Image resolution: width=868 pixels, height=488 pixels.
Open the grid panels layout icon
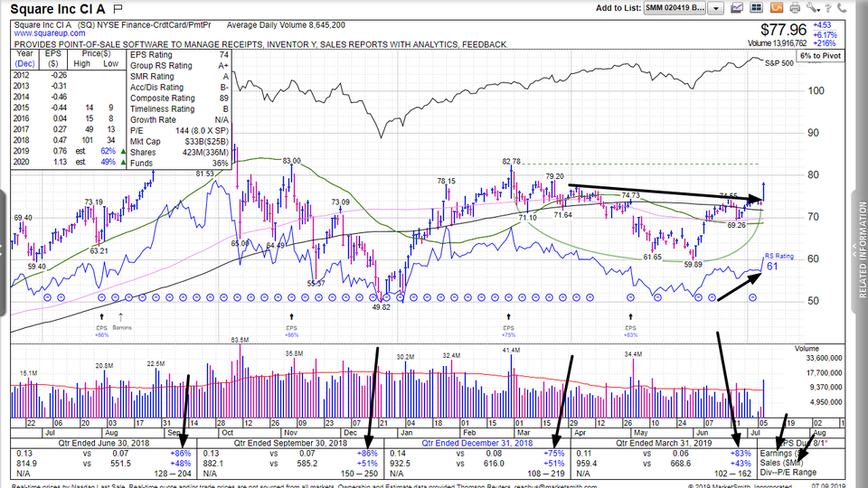756,8
